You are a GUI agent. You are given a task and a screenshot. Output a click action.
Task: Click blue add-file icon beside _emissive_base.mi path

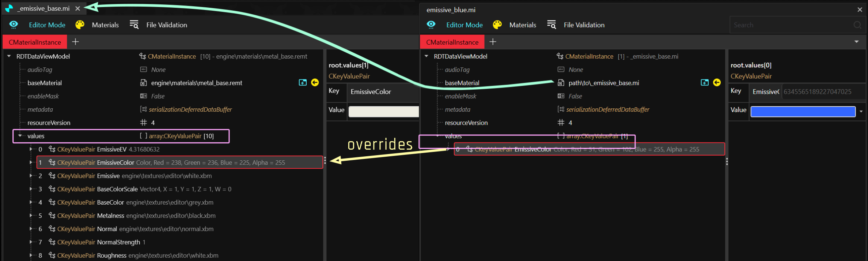coord(705,83)
